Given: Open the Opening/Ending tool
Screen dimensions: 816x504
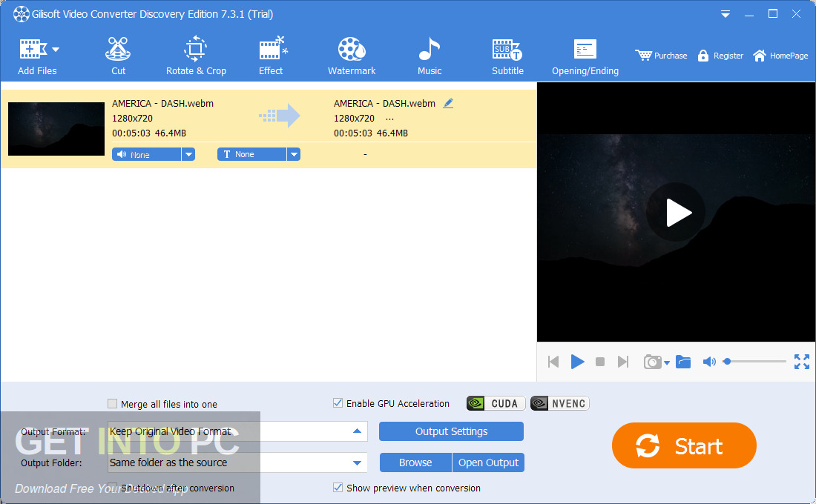Looking at the screenshot, I should [x=585, y=56].
